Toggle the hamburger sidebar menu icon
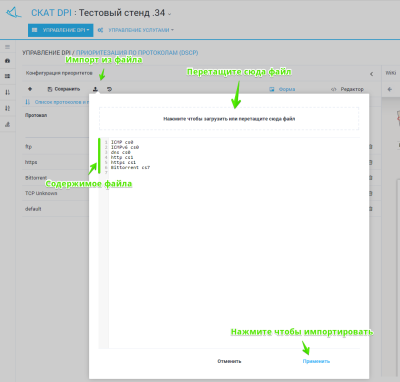This screenshot has width=400, height=382. coord(7,47)
